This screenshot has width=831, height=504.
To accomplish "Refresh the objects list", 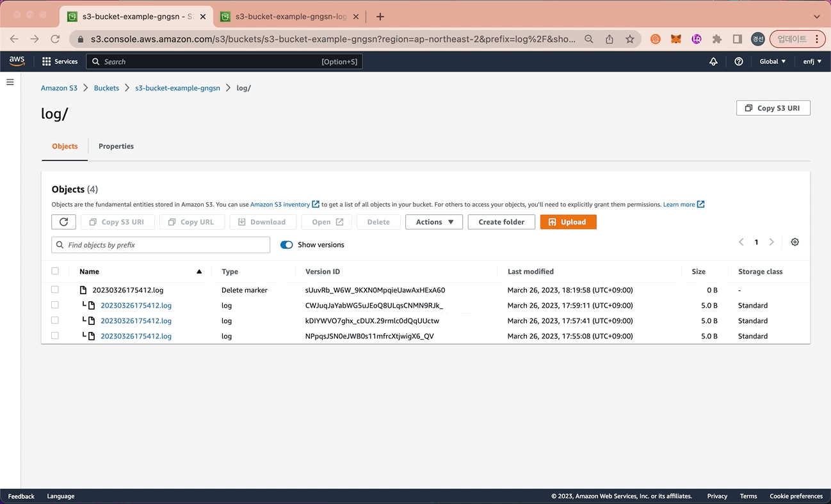I will tap(63, 222).
